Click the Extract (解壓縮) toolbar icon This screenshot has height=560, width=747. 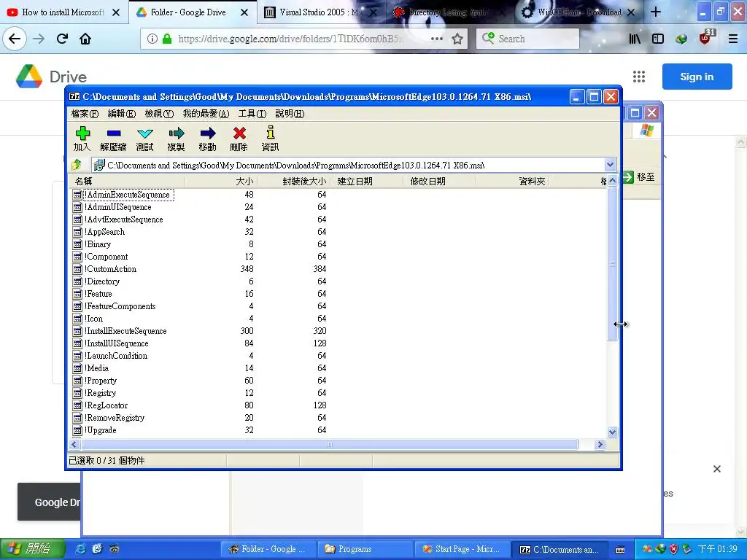(x=114, y=133)
